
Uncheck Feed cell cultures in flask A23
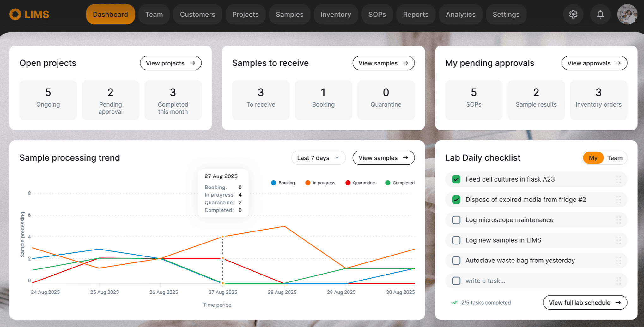pyautogui.click(x=456, y=179)
